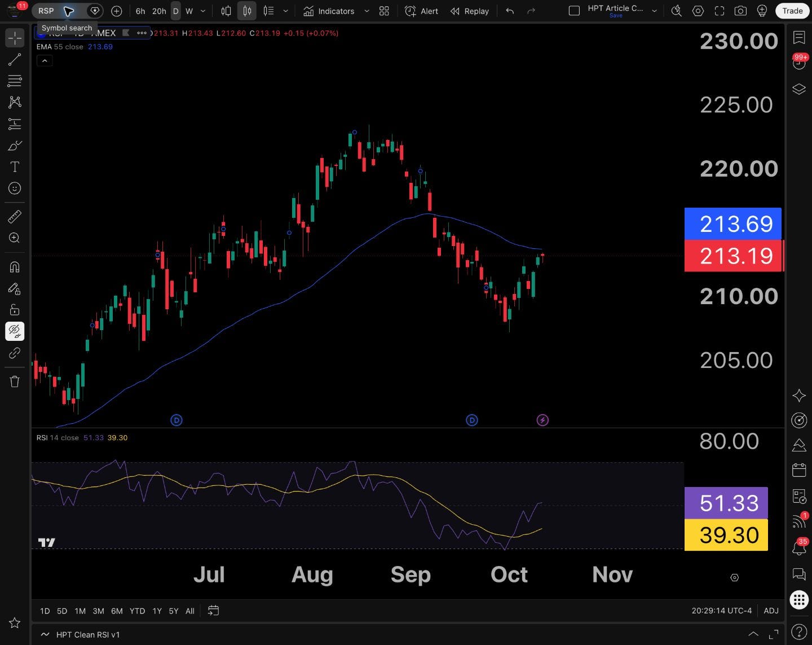
Task: Switch to the 6h interval
Action: [140, 11]
